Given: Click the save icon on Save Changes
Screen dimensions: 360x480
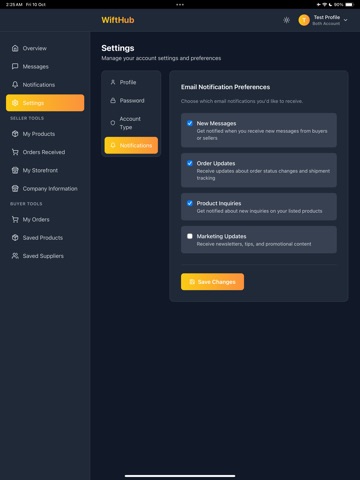Looking at the screenshot, I should (192, 282).
